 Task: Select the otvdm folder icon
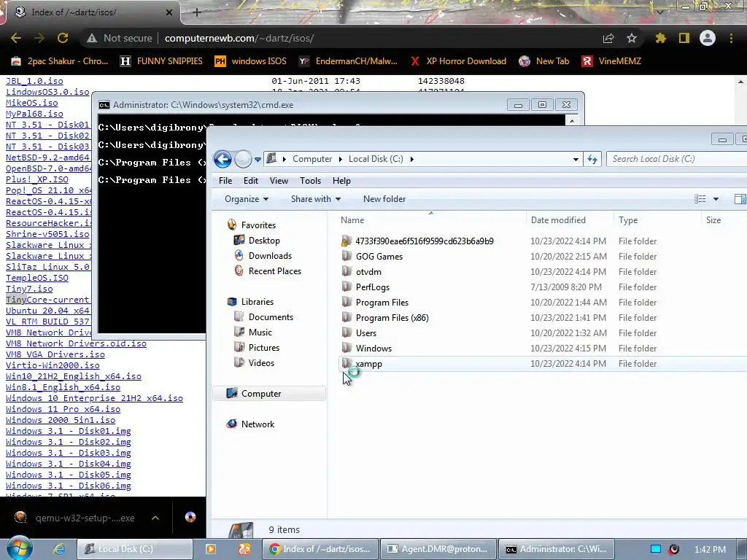point(347,271)
